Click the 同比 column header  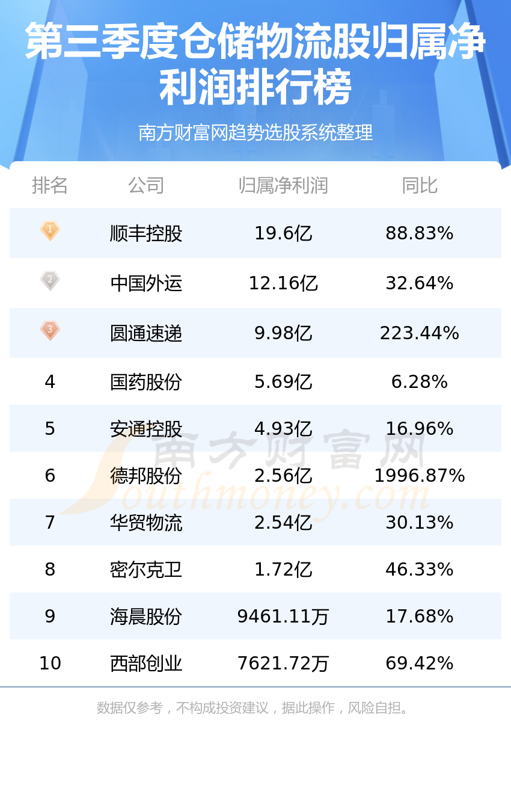[x=420, y=185]
